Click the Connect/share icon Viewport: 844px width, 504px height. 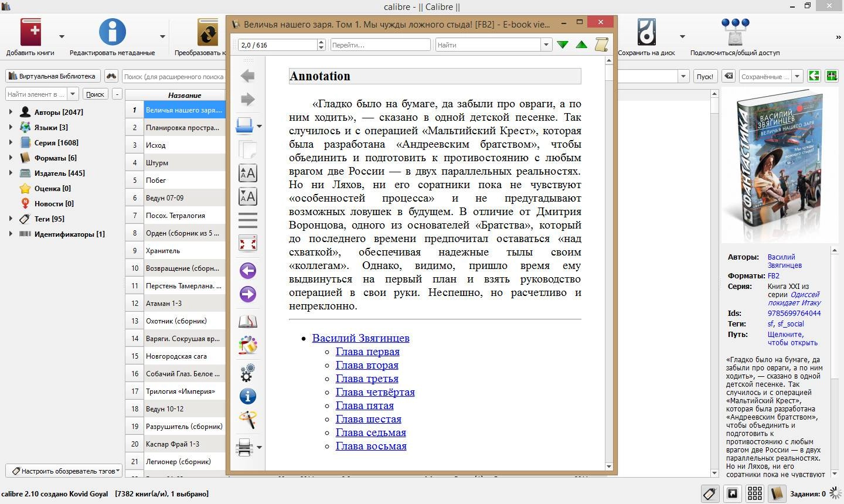tap(735, 32)
